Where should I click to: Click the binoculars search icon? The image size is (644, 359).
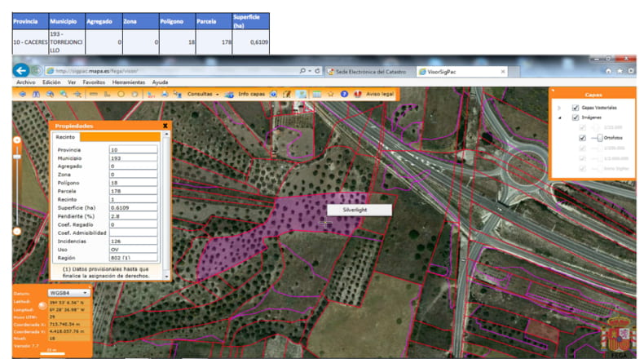36,94
